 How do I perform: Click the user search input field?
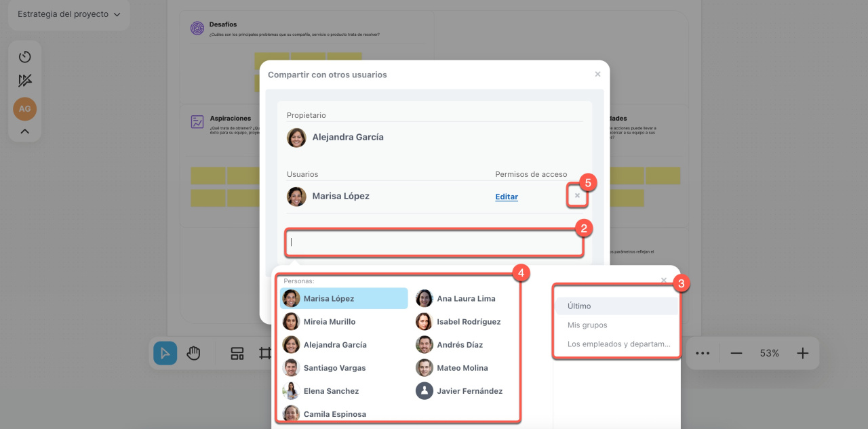(x=433, y=242)
